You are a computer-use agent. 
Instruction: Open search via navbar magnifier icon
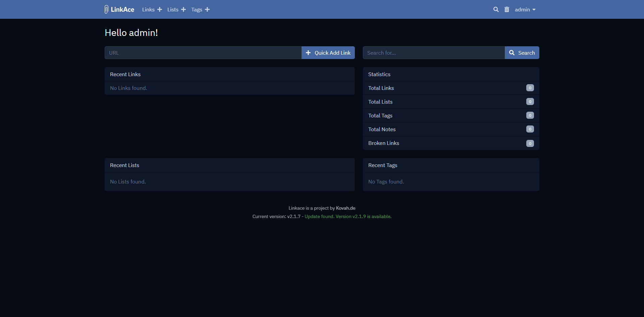pos(496,9)
